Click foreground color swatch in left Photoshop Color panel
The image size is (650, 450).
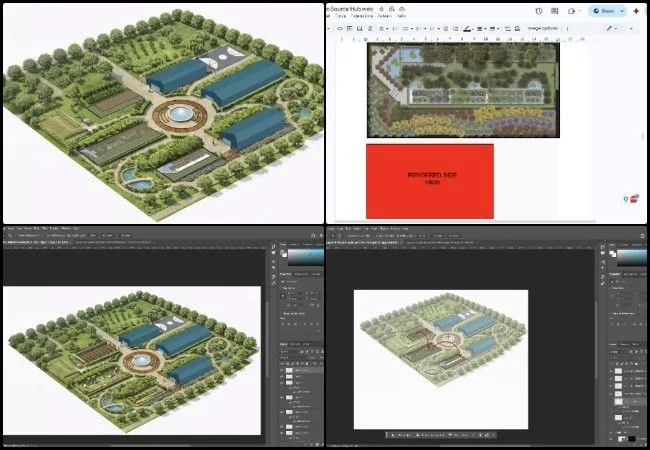[x=284, y=252]
